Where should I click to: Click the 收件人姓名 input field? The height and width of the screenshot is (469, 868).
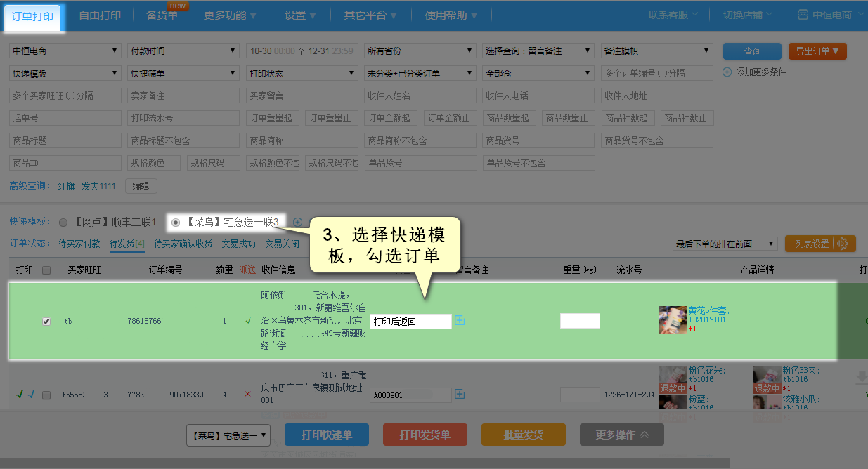(420, 96)
